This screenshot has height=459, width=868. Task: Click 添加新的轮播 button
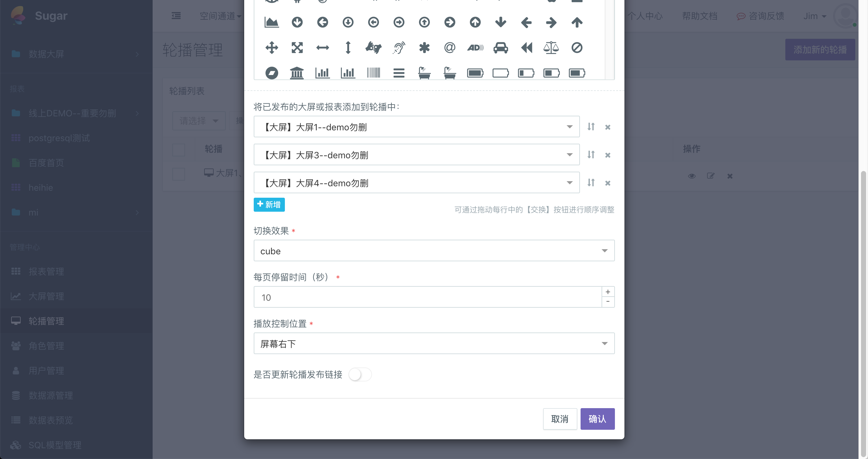(x=820, y=50)
